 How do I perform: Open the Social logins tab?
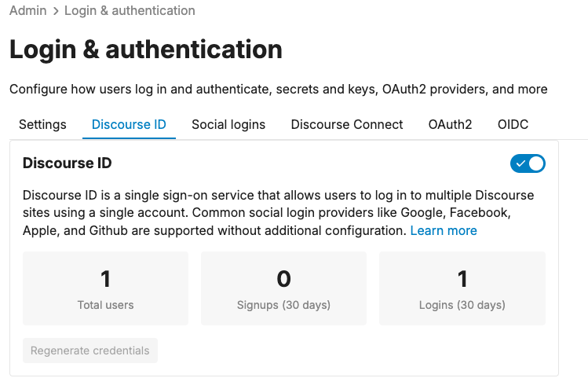(228, 124)
